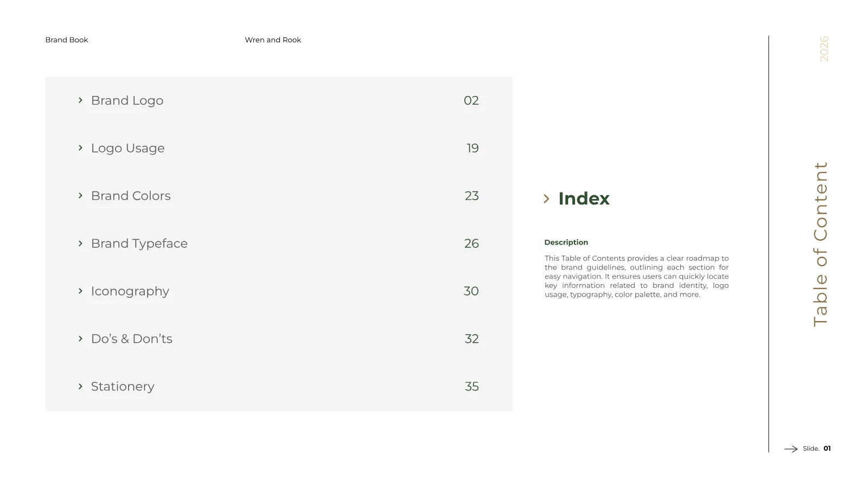Image resolution: width=868 pixels, height=488 pixels.
Task: Select the Brand Logo entry text
Action: click(127, 101)
